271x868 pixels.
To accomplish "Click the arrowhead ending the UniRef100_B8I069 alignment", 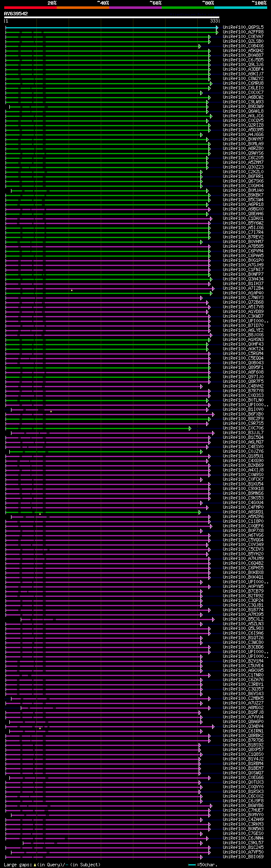I will tap(201, 857).
